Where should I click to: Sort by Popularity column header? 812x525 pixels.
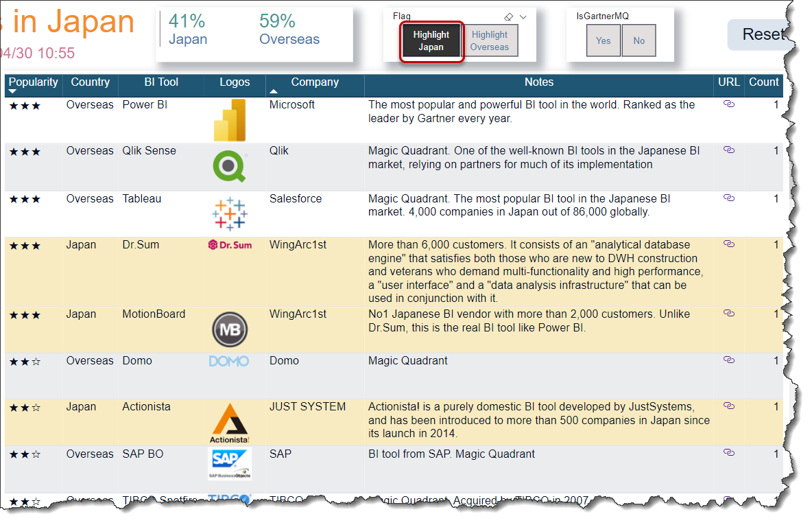tap(34, 85)
